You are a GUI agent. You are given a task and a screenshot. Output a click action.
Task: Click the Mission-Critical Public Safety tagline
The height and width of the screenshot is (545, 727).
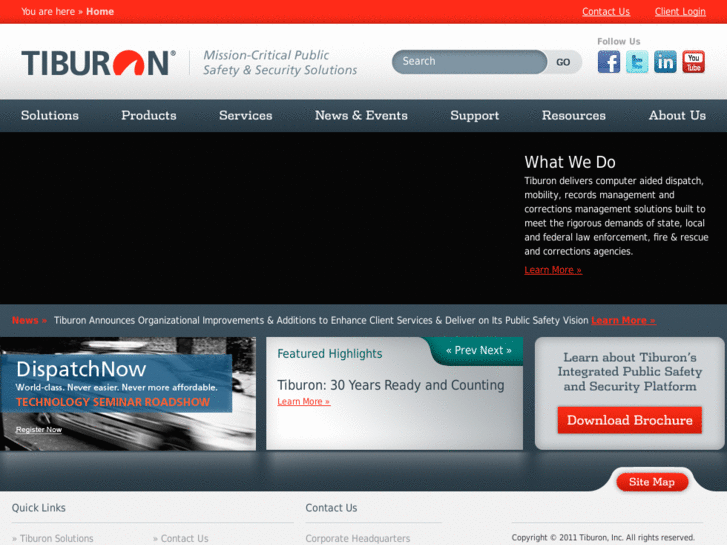280,63
